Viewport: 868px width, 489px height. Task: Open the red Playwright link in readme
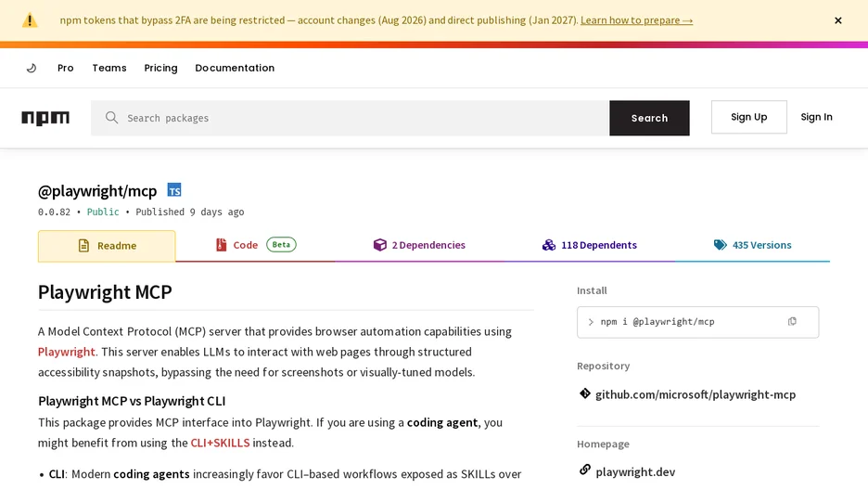(x=67, y=353)
